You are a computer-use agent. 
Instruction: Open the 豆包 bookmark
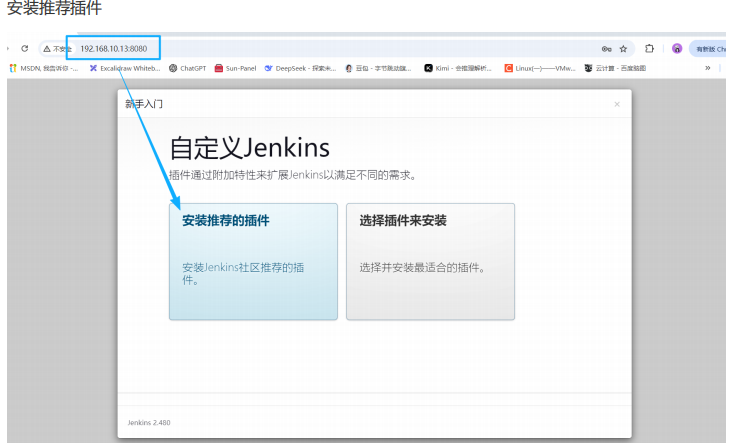click(378, 68)
